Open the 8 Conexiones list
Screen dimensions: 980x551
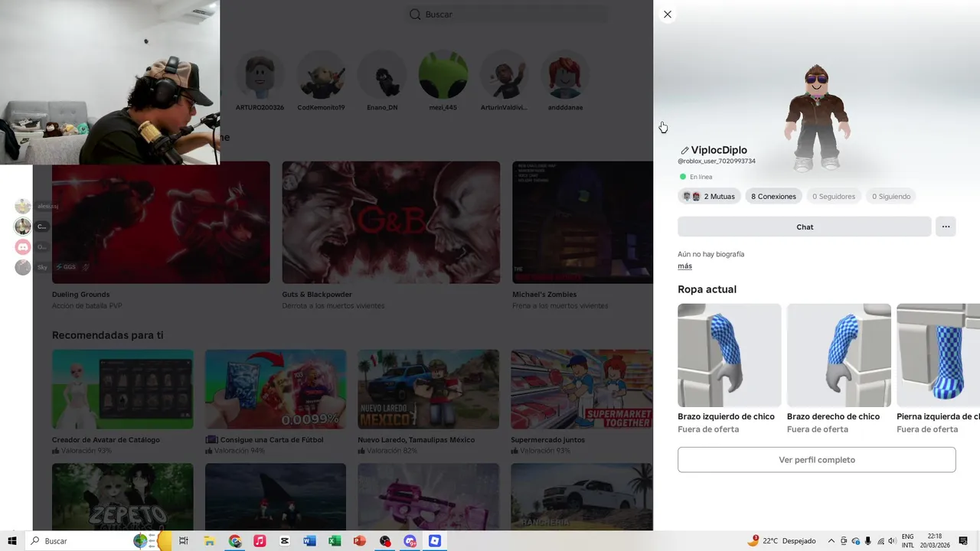(x=773, y=197)
